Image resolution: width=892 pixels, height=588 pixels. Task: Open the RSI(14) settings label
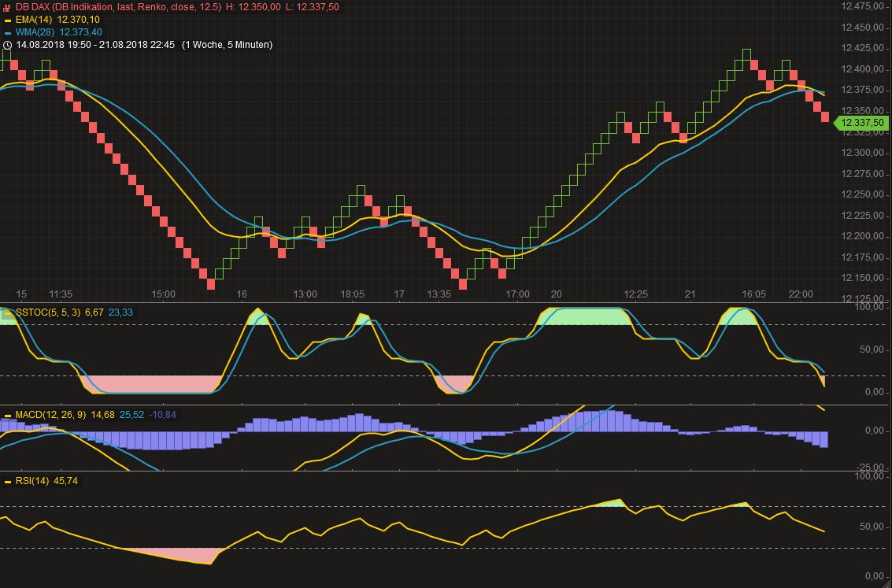tap(33, 479)
